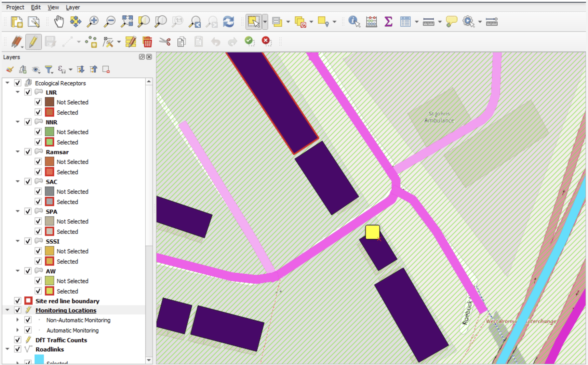Open the Layer menu
The width and height of the screenshot is (588, 365).
[x=72, y=7]
